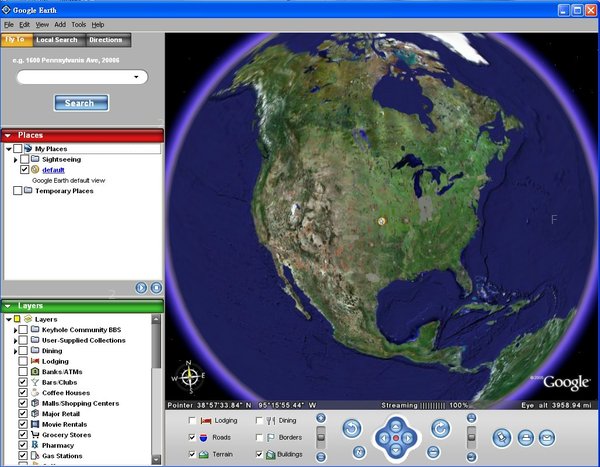
Task: Click the Grocery Stores cart icon
Action: [x=35, y=434]
